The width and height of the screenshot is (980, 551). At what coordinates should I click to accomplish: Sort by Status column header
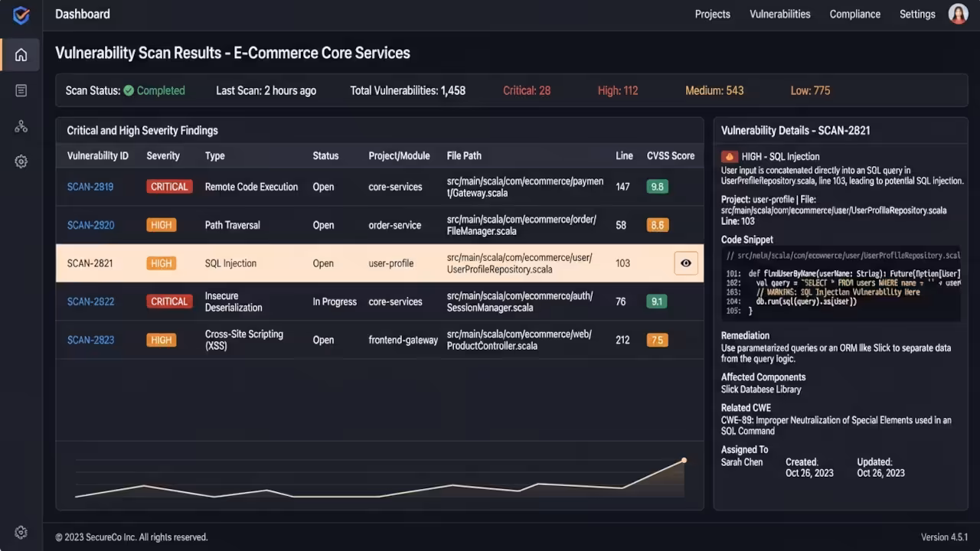(x=325, y=155)
